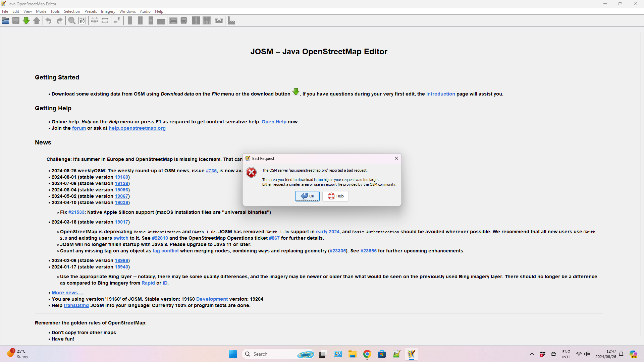
Task: Click the car preset icon
Action: click(173, 21)
